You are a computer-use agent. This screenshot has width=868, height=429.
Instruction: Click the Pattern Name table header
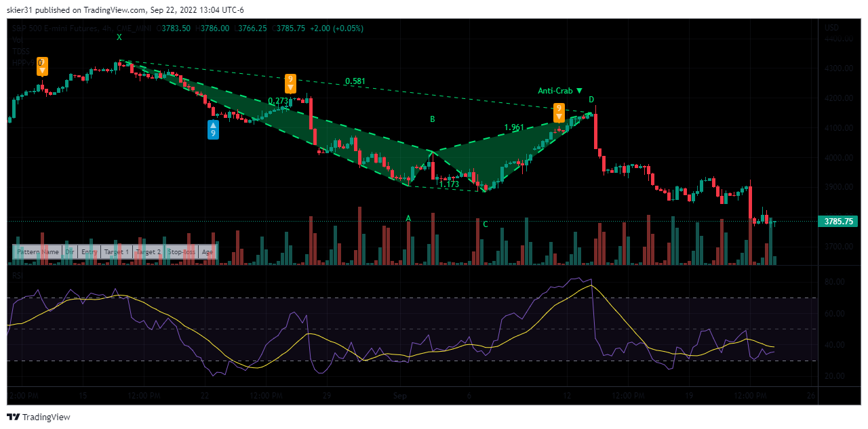pos(38,251)
